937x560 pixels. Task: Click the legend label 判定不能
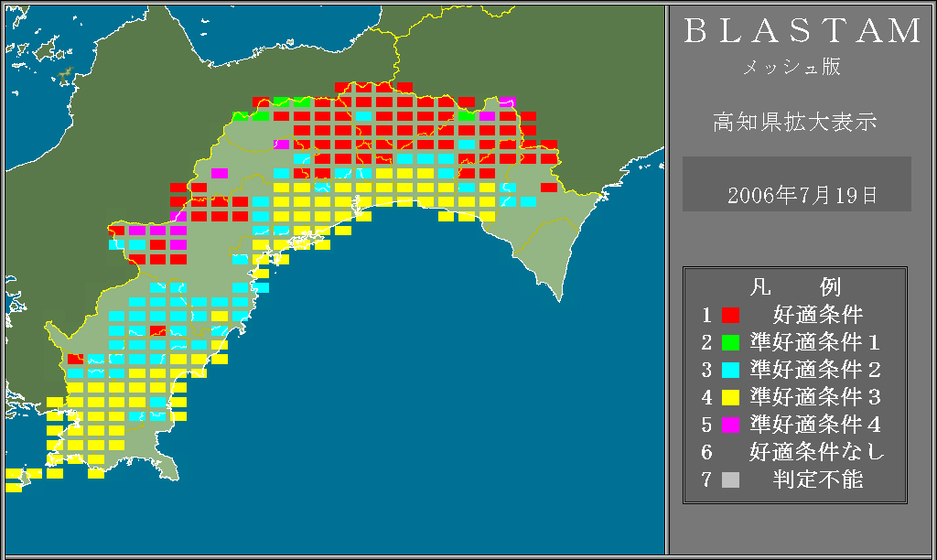click(x=817, y=479)
